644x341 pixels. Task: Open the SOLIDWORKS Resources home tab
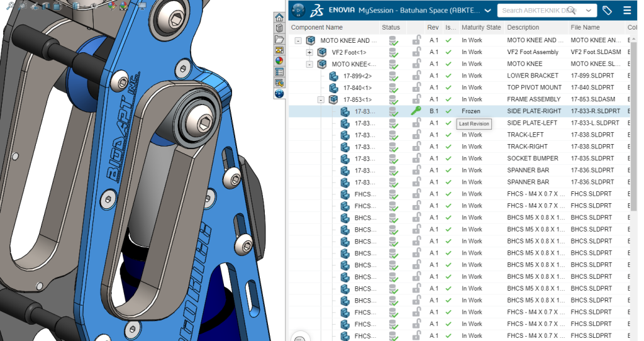coord(279,18)
